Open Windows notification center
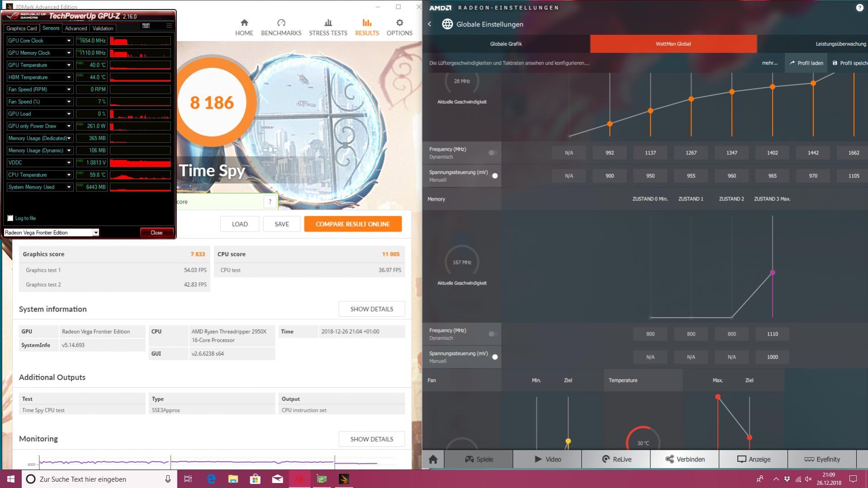This screenshot has height=488, width=868. [853, 479]
